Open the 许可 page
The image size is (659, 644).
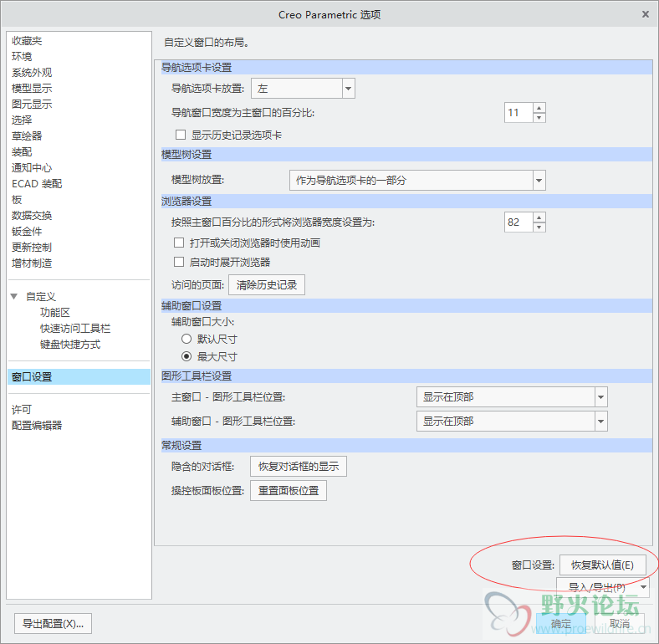point(22,410)
